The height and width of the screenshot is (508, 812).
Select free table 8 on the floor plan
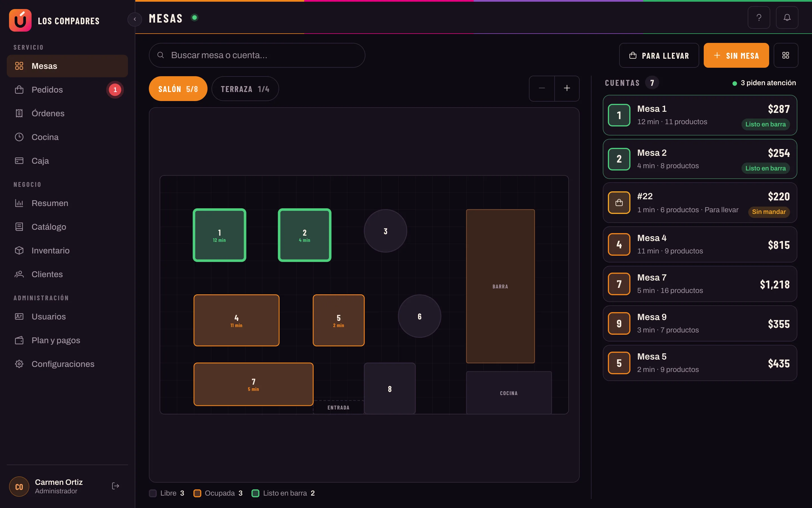tap(390, 388)
